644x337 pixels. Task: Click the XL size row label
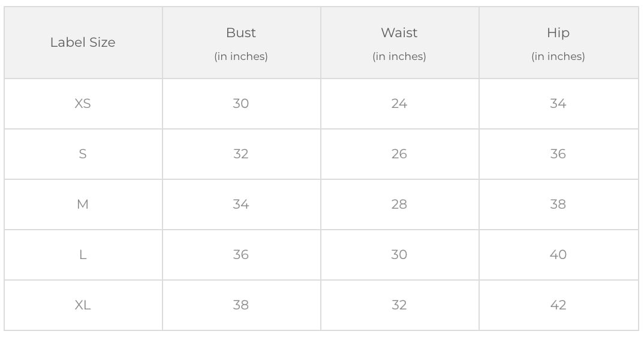click(83, 305)
